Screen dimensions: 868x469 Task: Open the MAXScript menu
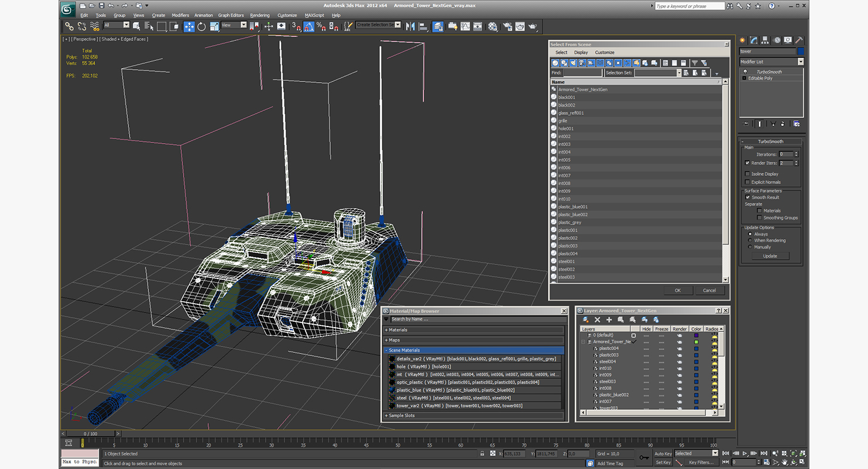click(x=314, y=15)
